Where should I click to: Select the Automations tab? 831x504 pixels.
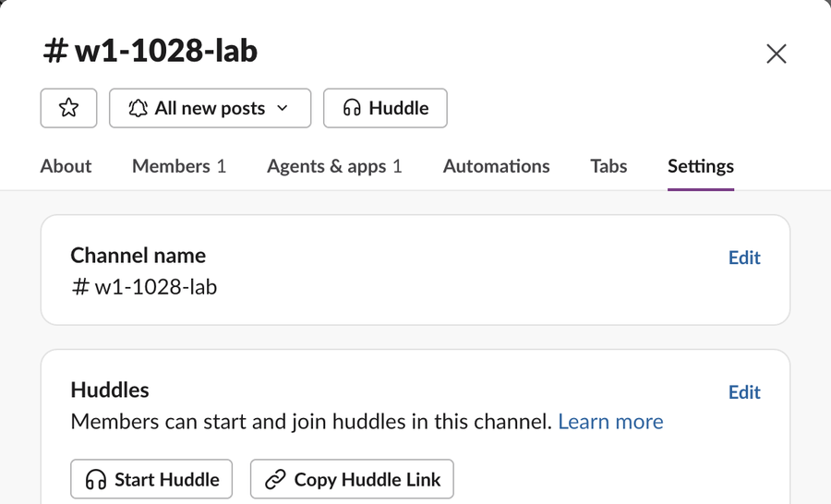click(x=496, y=166)
